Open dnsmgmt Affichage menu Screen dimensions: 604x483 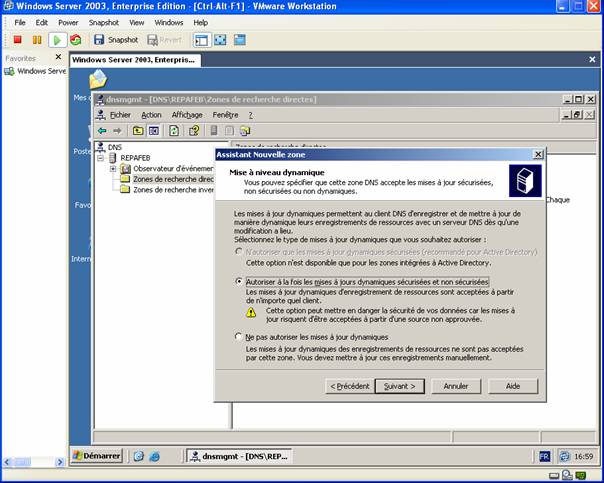pos(187,115)
